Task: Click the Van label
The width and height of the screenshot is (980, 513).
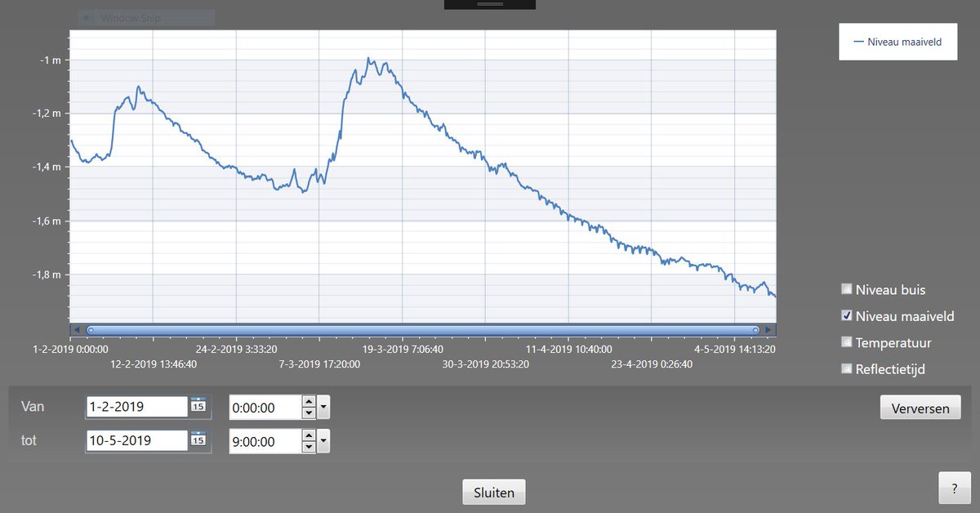Action: click(32, 406)
